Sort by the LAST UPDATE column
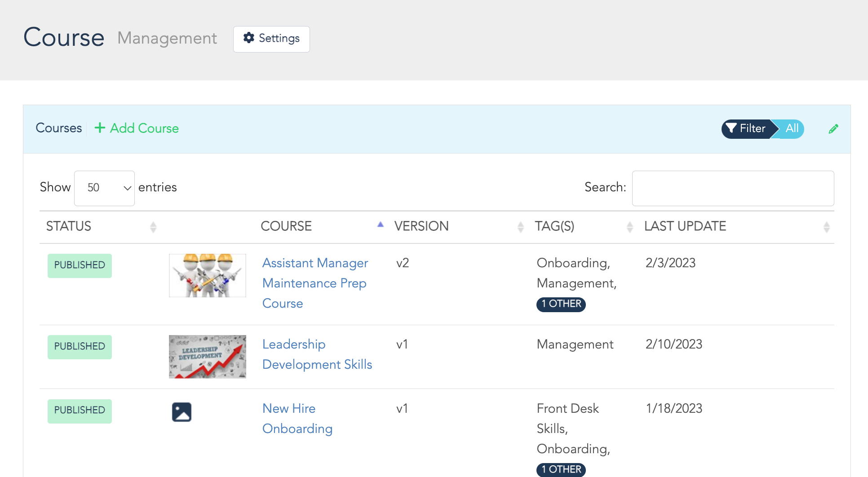 (736, 227)
